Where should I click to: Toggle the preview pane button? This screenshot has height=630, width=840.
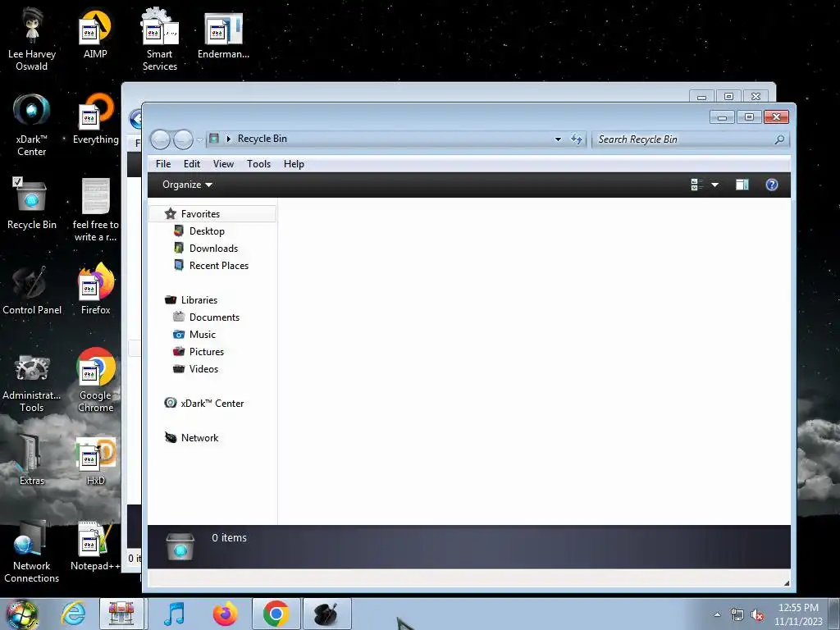point(742,185)
